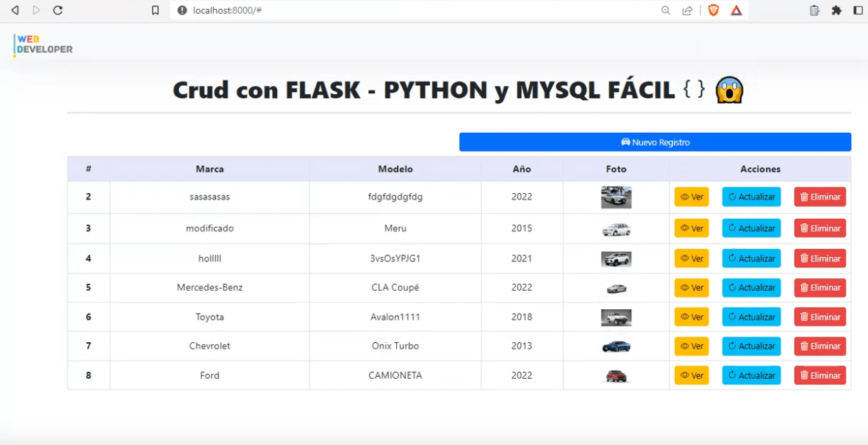This screenshot has height=445, width=868.
Task: Show details of the Toyota Avalon1111 record
Action: (x=692, y=316)
